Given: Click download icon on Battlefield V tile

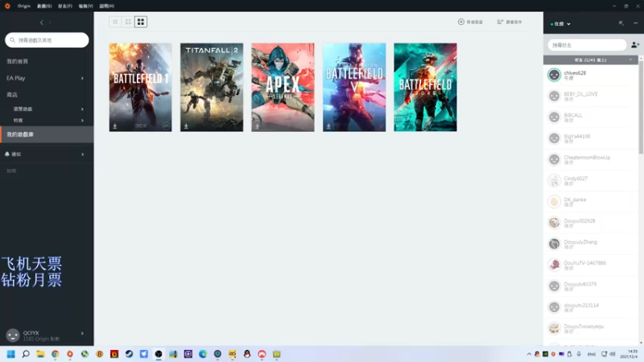Looking at the screenshot, I should tap(328, 126).
